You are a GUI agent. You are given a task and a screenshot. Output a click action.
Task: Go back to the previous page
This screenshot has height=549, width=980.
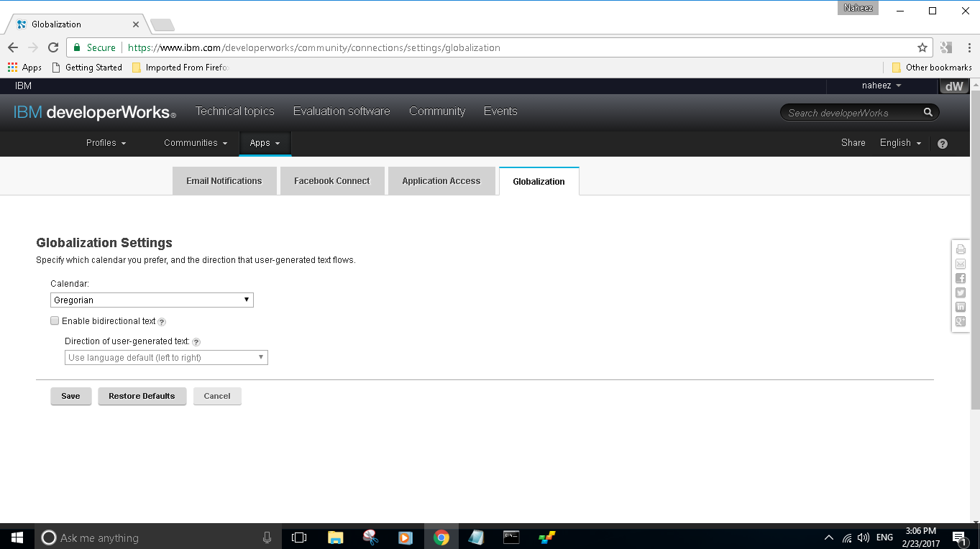pos(13,47)
